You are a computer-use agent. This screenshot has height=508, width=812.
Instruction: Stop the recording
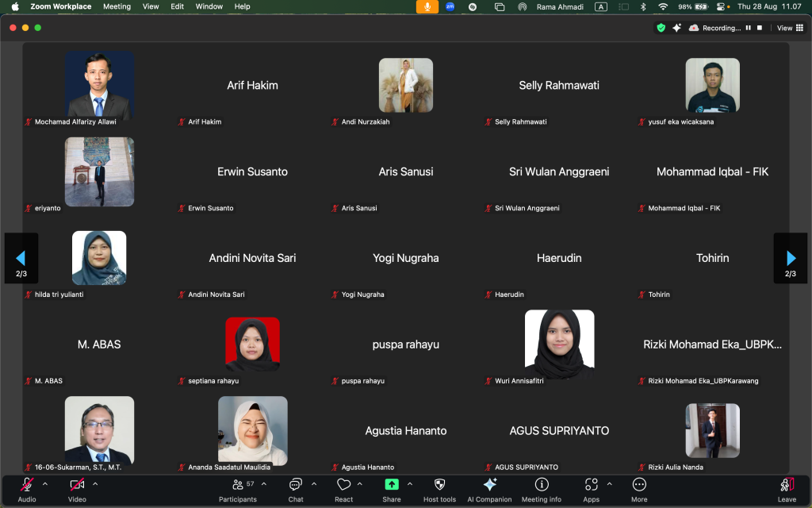(x=760, y=28)
